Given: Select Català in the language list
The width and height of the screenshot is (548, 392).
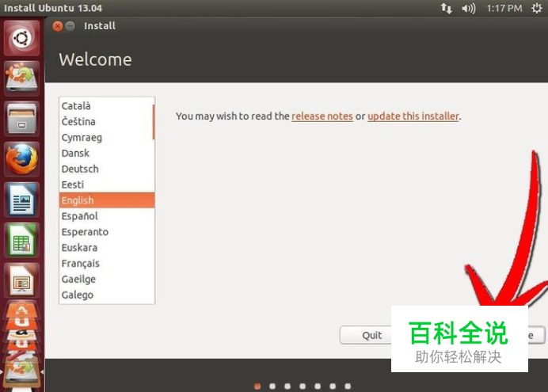Looking at the screenshot, I should click(x=107, y=106).
